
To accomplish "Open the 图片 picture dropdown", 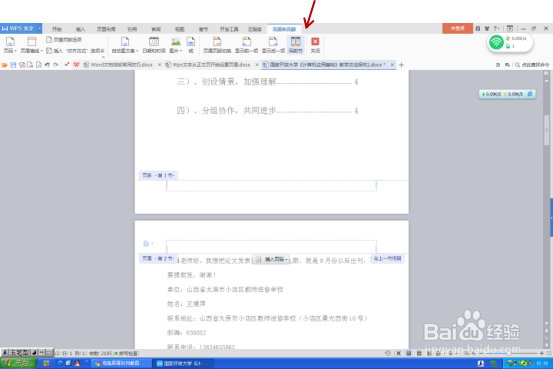I will 176,45.
